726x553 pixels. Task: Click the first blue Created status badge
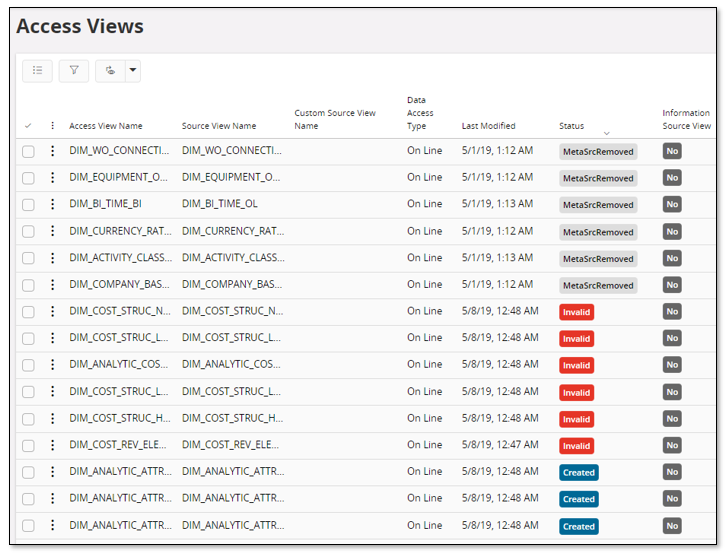pos(578,472)
